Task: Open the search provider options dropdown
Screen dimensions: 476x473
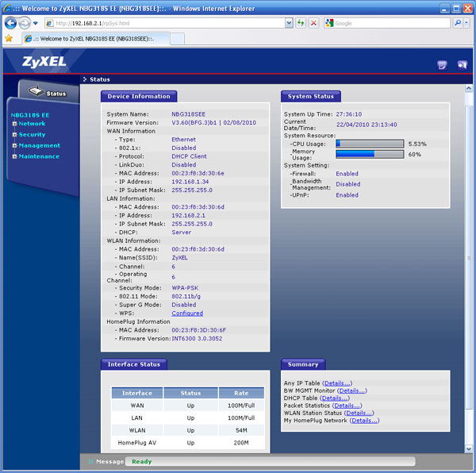Action: tap(466, 23)
